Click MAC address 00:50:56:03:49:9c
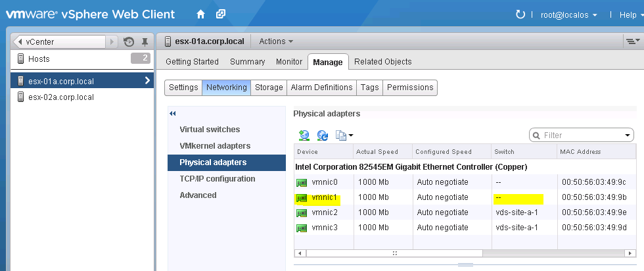644x271 pixels. tap(594, 182)
